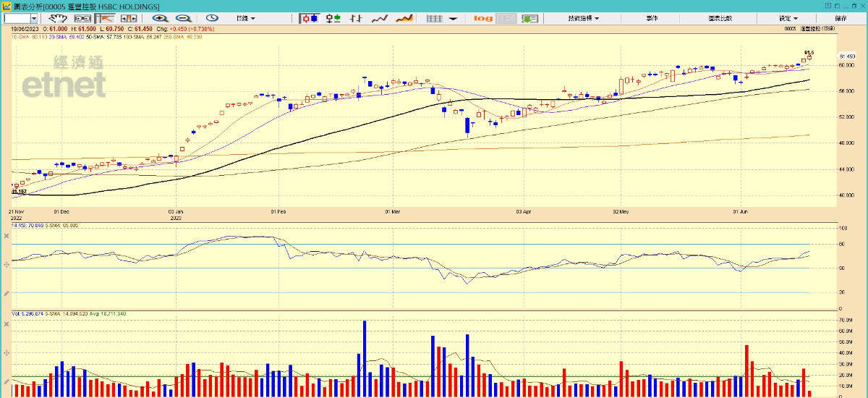Toggle the log scale button
Screen dimensions: 868x398
[x=483, y=18]
